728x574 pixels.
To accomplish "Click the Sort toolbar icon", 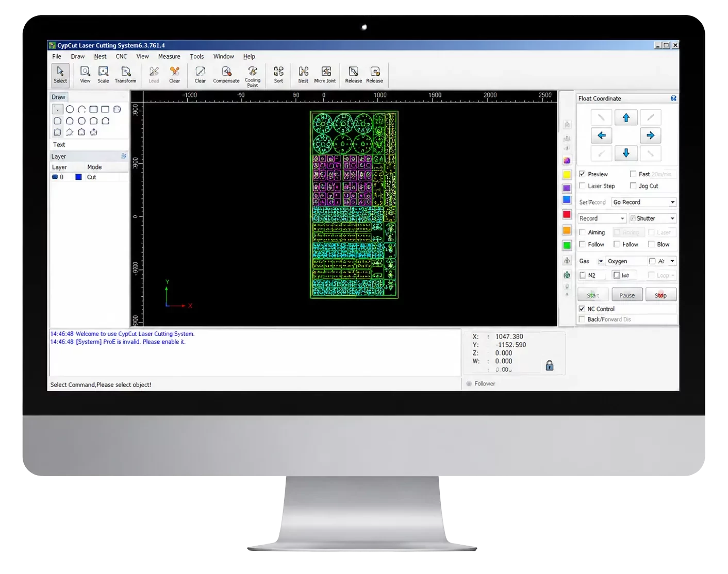I will coord(278,74).
